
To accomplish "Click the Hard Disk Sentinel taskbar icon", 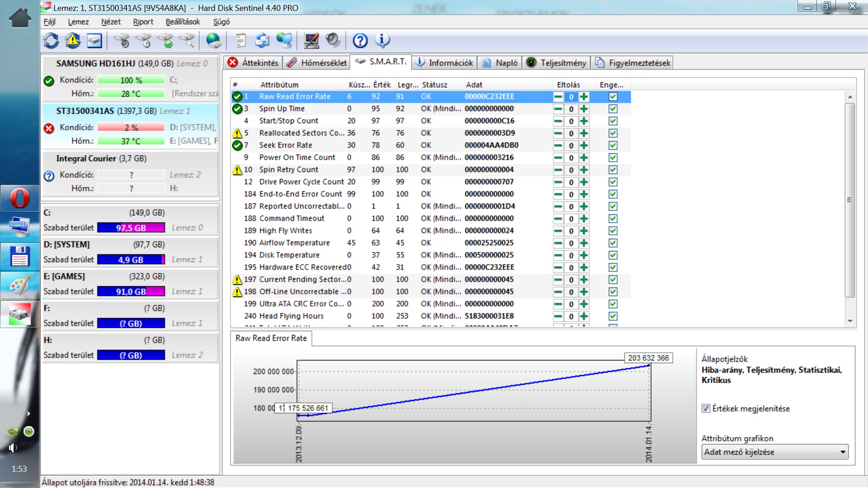I will point(19,314).
